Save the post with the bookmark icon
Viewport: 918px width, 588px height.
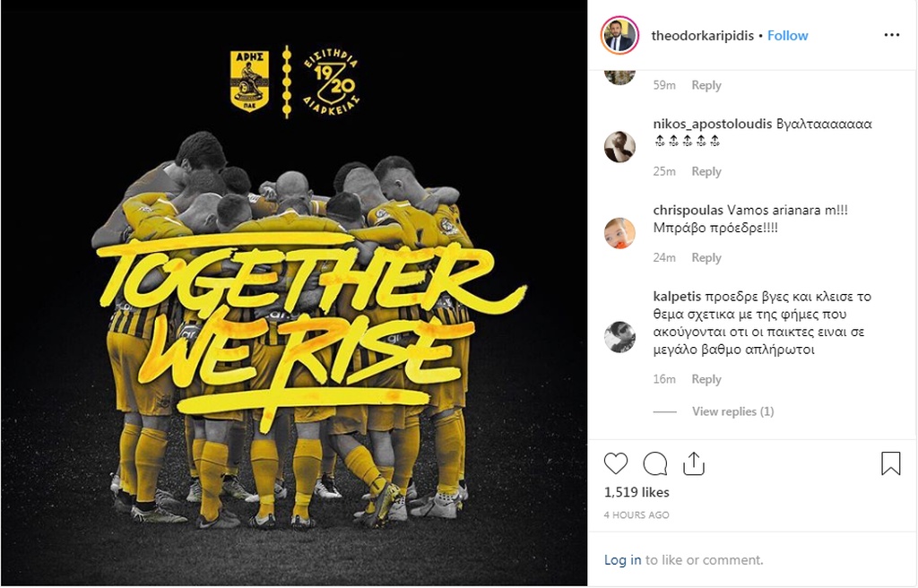890,463
